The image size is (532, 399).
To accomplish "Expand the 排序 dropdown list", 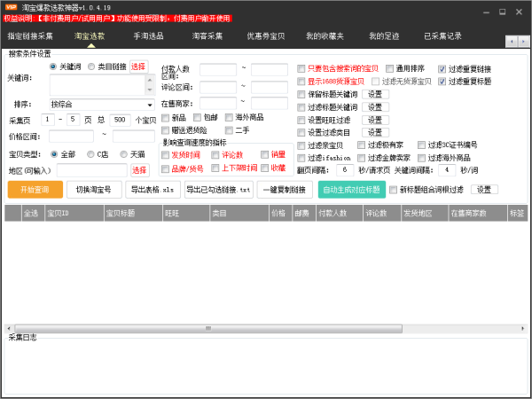I will (x=150, y=104).
